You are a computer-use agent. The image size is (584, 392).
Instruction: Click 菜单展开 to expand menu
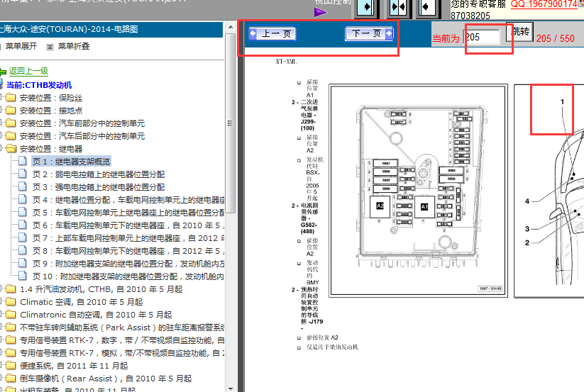tap(21, 46)
